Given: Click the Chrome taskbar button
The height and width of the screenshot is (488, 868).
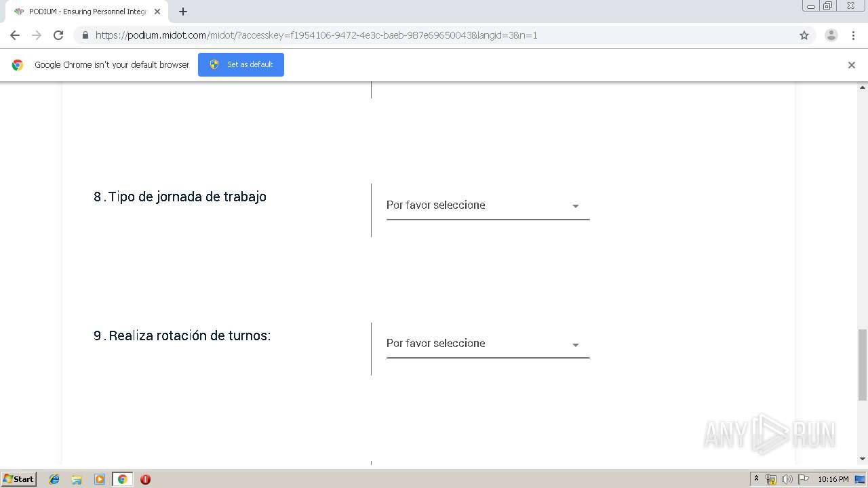Looking at the screenshot, I should click(x=122, y=479).
